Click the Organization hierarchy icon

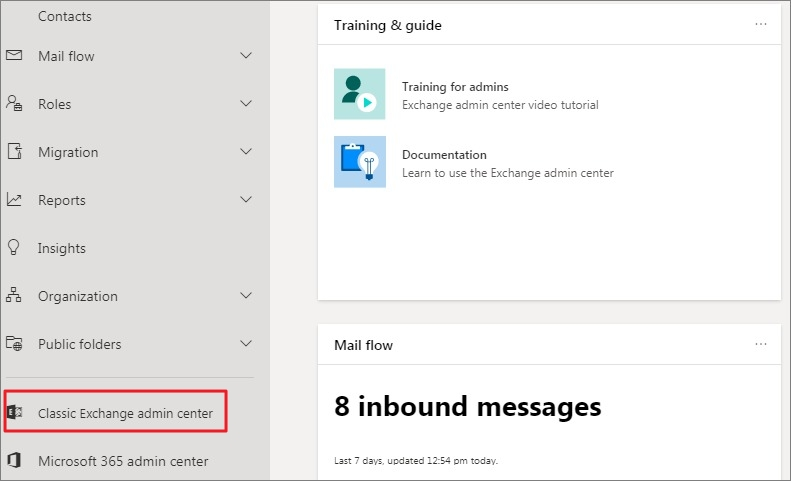(x=14, y=295)
